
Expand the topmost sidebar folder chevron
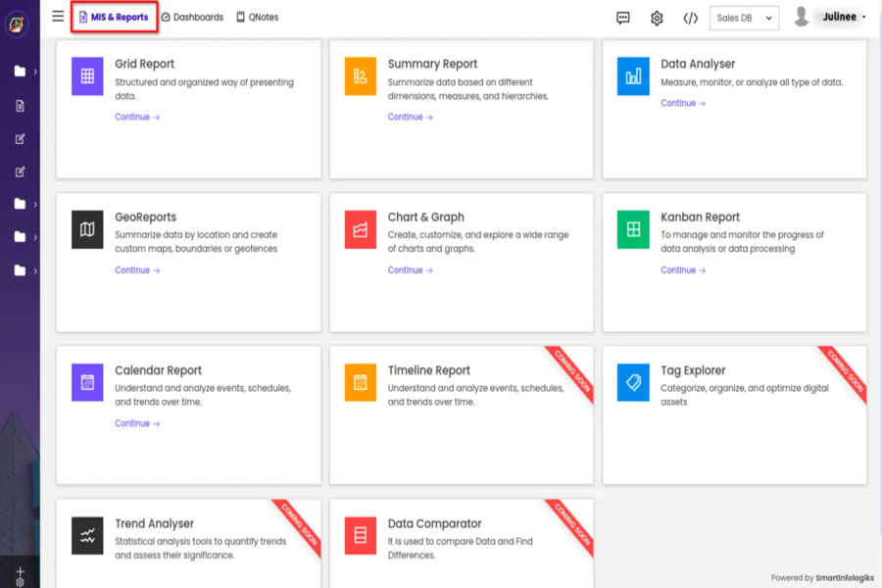tap(35, 72)
